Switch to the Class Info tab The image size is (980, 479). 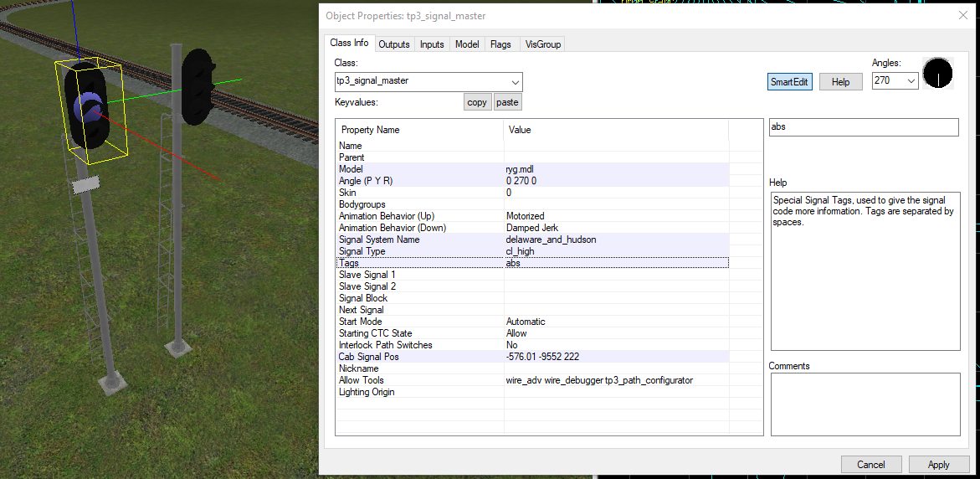tap(349, 44)
